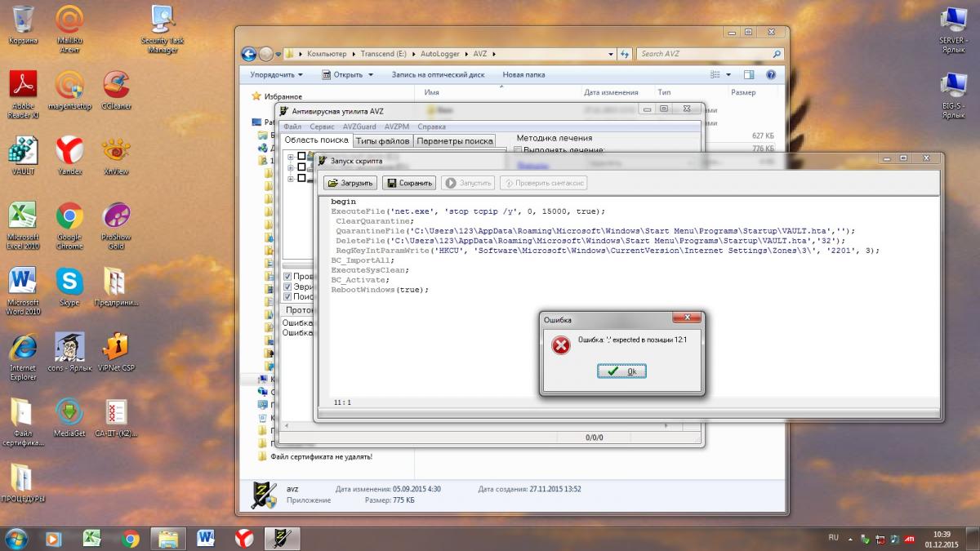The image size is (980, 551).
Task: Click Запись на оптический диск in Explorer
Action: [438, 74]
